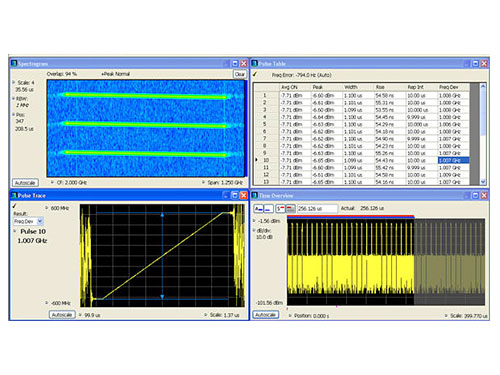Select analysis offset 'A' icon in Time Overview
Screen dimensions: 500x375
point(258,209)
